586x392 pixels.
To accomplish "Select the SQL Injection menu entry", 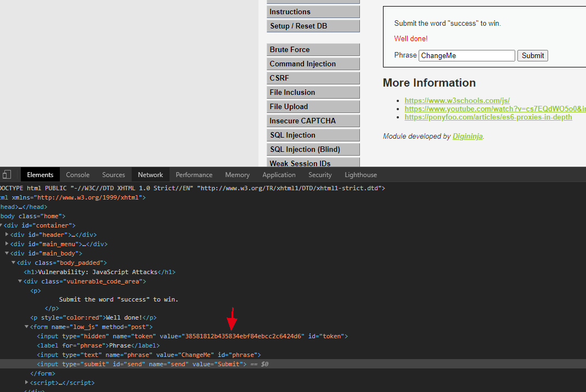I will coord(313,135).
